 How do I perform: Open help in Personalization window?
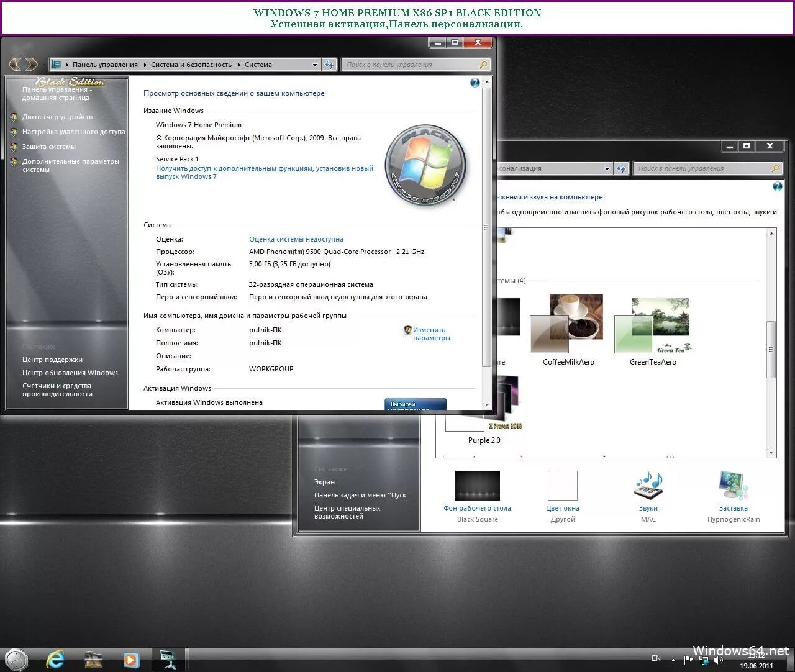coord(777,186)
